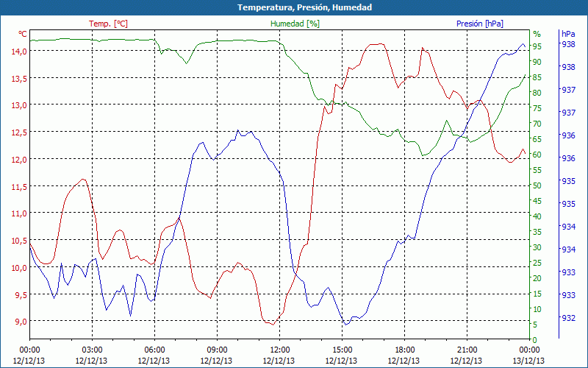Click the "15:00" time axis label
This screenshot has height=368, width=588.
(342, 350)
